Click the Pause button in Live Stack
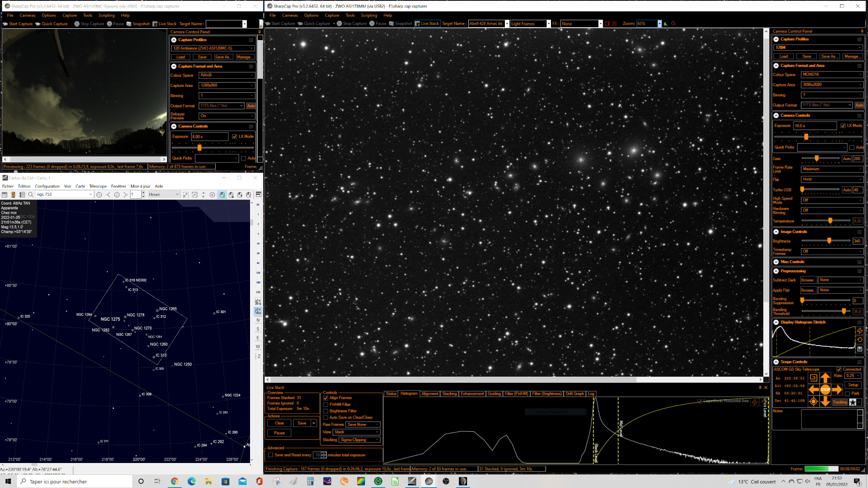 [x=279, y=433]
